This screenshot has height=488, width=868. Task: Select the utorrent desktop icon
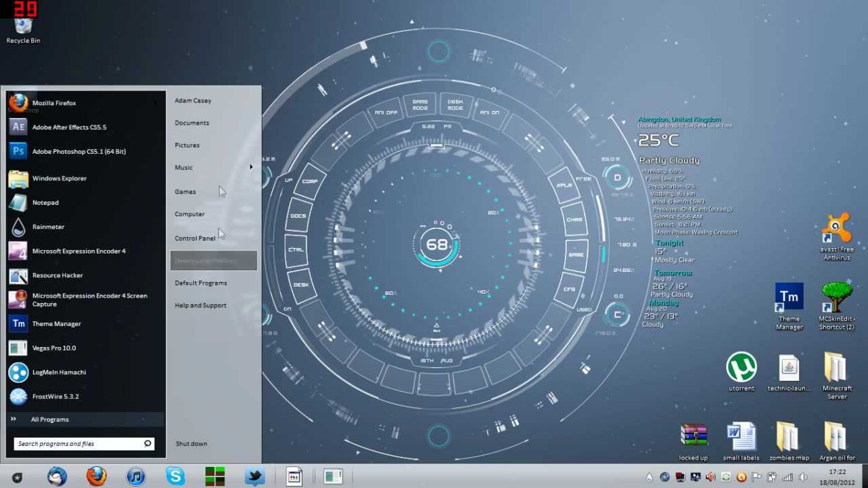click(x=741, y=371)
